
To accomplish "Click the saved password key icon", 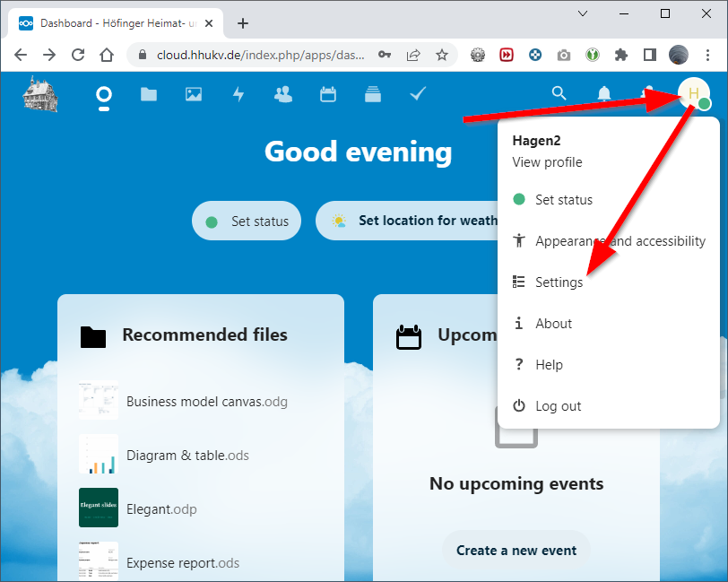I will pyautogui.click(x=385, y=55).
